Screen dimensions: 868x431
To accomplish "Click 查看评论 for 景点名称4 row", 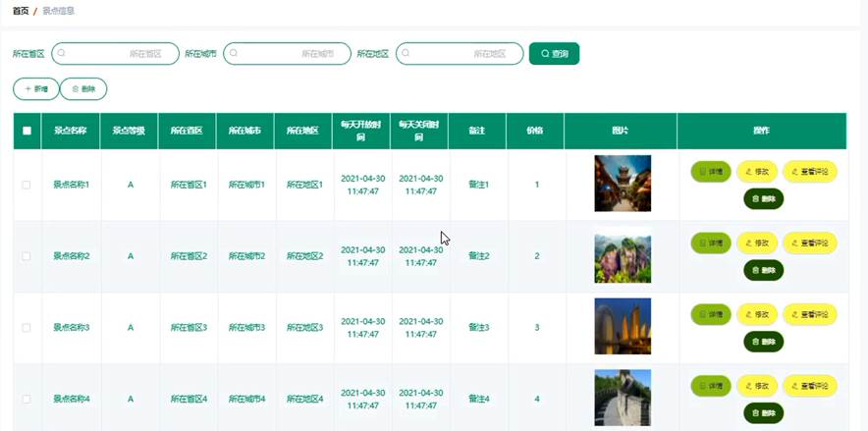I will coord(810,386).
